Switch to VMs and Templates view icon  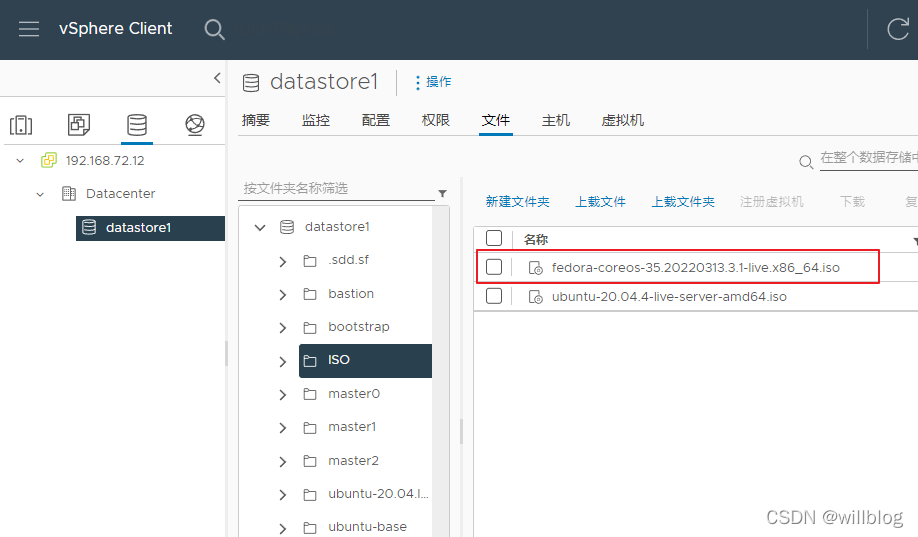[78, 125]
